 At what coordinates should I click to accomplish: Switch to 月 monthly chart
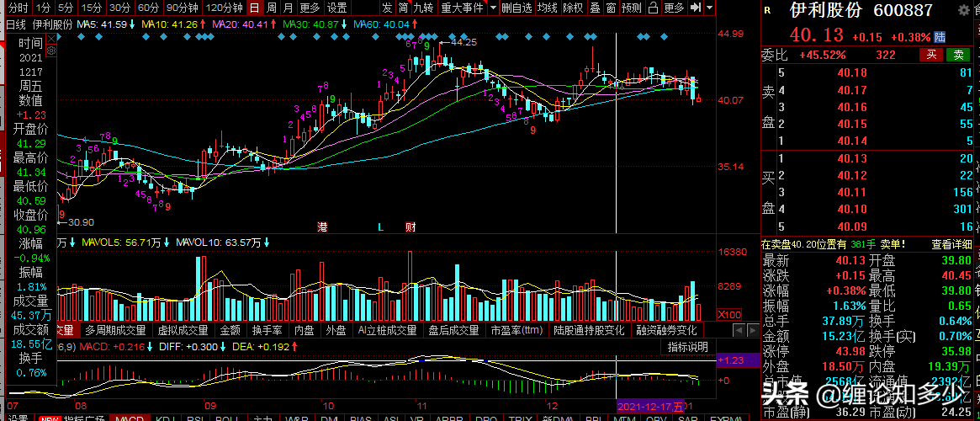[x=288, y=8]
